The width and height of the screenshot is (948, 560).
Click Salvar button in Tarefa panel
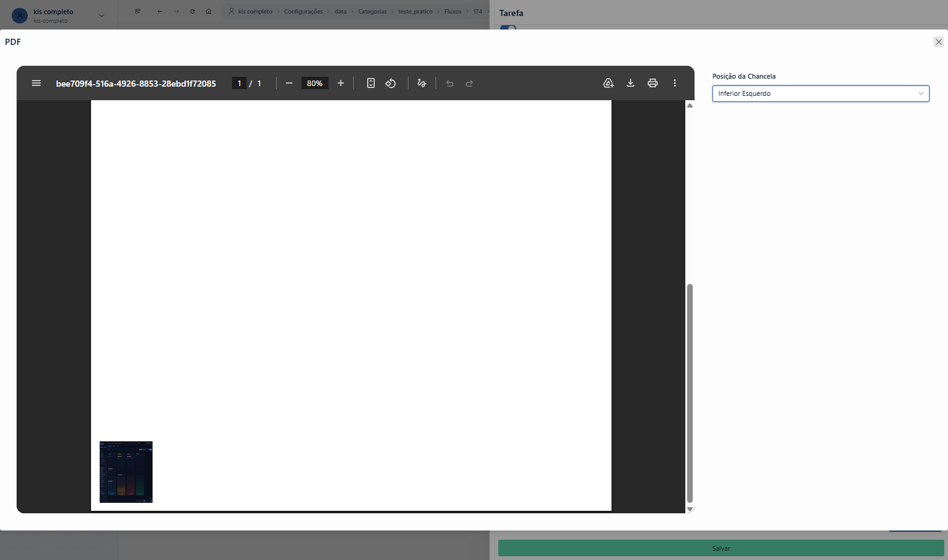(x=721, y=548)
